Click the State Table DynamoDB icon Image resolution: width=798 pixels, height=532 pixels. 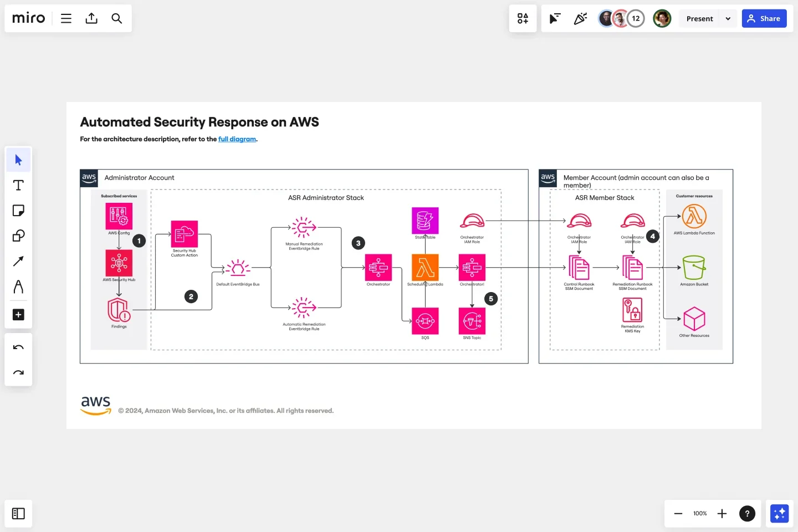coord(425,221)
